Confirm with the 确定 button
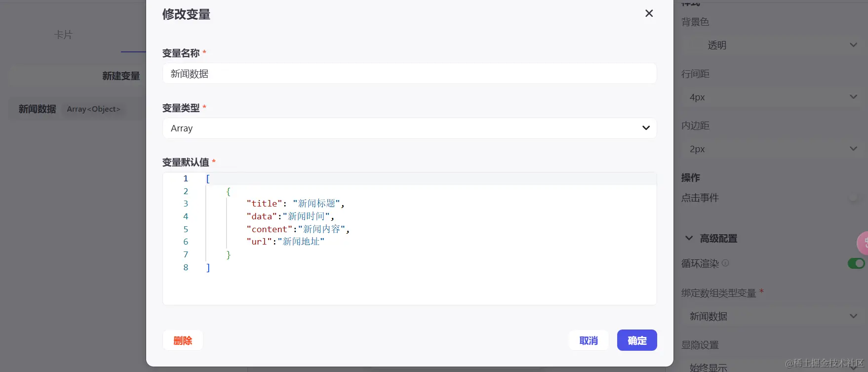Image resolution: width=868 pixels, height=372 pixels. (636, 340)
